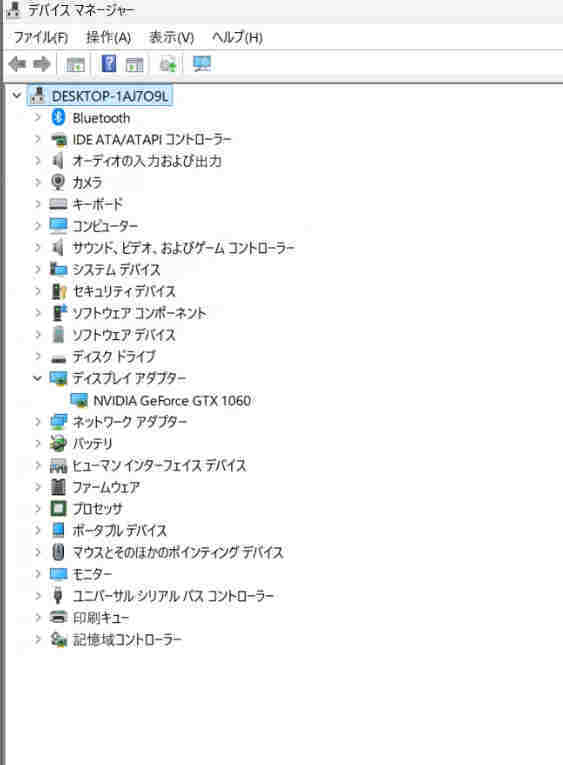Select the NVIDIA GeForce GTX 1060 device
Image resolution: width=563 pixels, height=765 pixels.
(x=172, y=401)
